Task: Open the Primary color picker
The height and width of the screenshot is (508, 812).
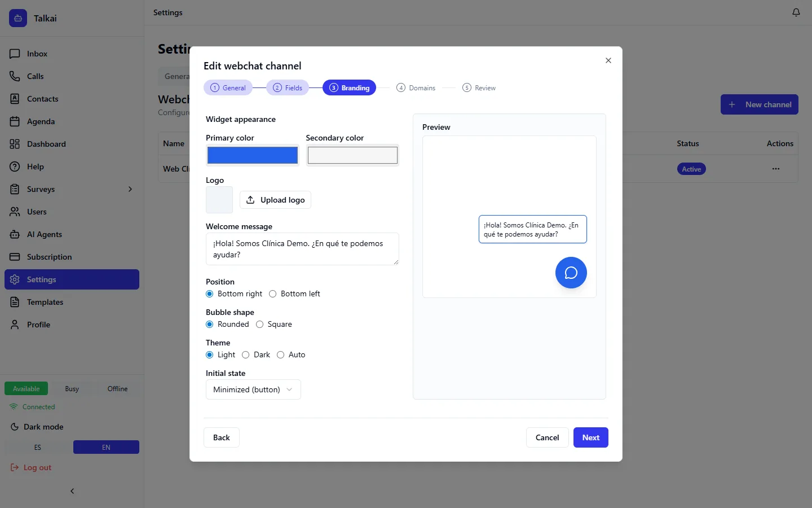Action: 252,155
